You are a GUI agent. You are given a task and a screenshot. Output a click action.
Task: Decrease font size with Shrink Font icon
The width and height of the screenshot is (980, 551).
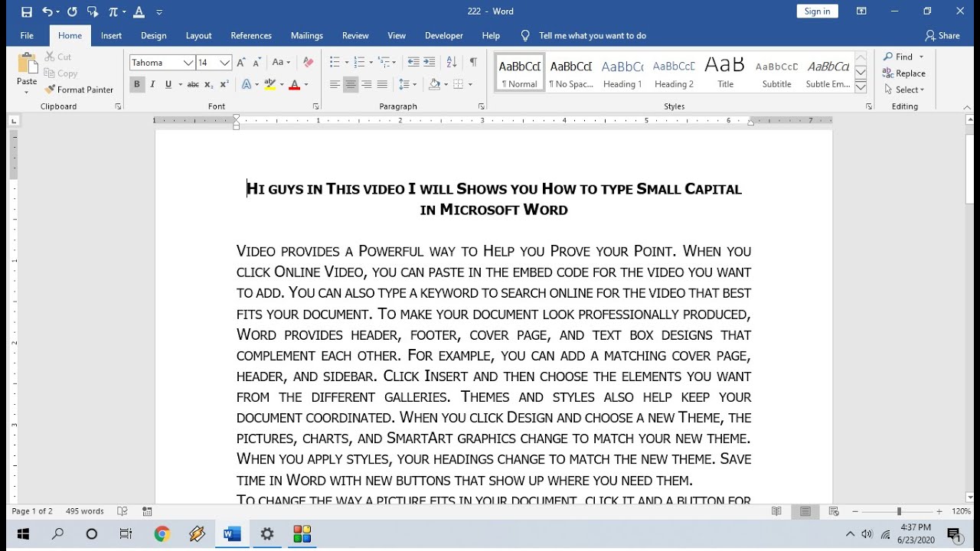coord(257,63)
